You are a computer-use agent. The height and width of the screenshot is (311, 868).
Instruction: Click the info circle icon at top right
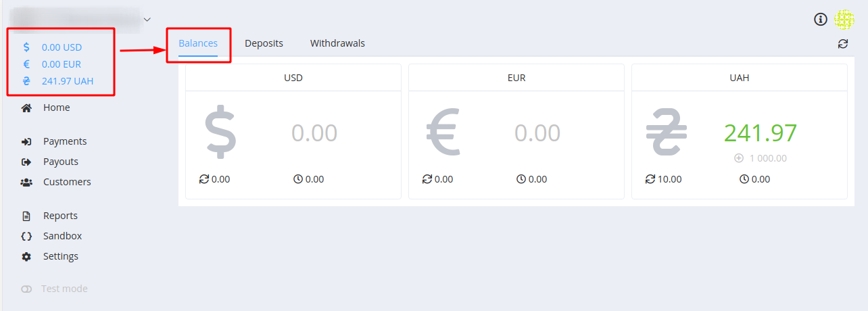point(821,19)
